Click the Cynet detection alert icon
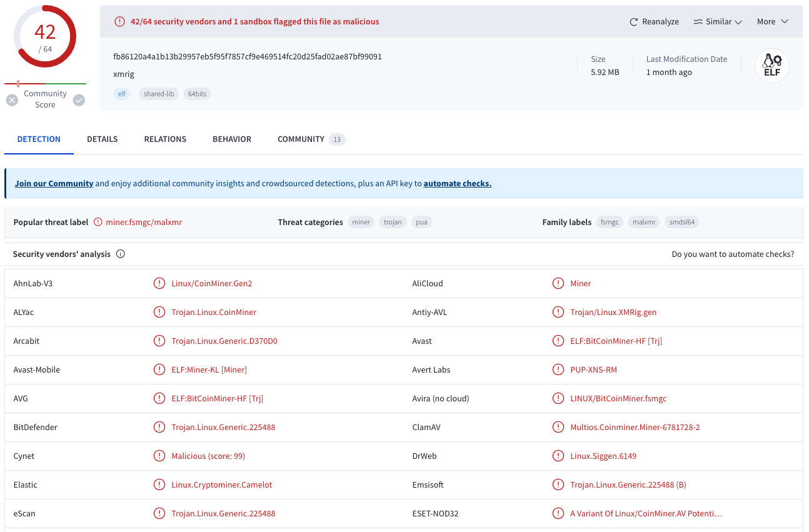The height and width of the screenshot is (532, 809). coord(159,456)
